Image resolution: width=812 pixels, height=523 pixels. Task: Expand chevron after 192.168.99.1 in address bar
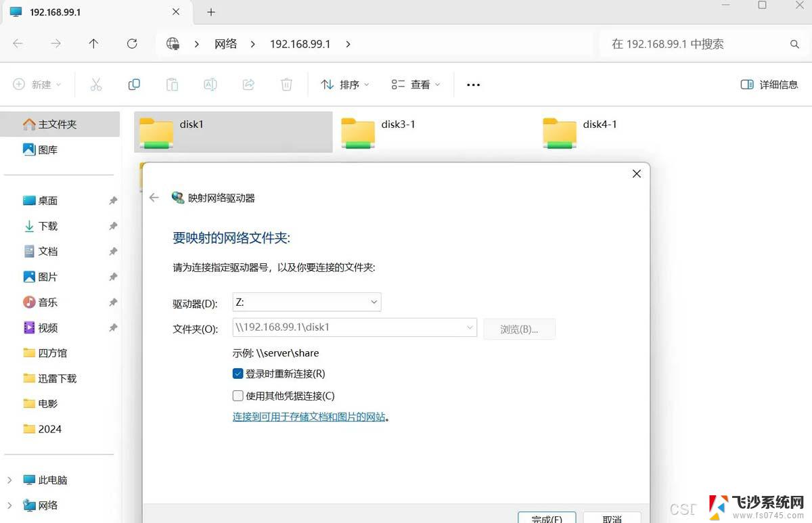348,44
